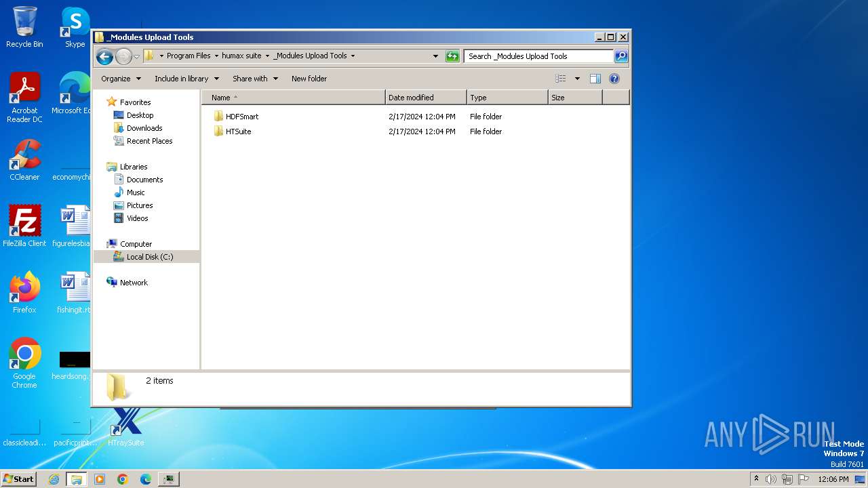Select the classicleadi desktop file
This screenshot has width=868, height=488.
tap(24, 431)
